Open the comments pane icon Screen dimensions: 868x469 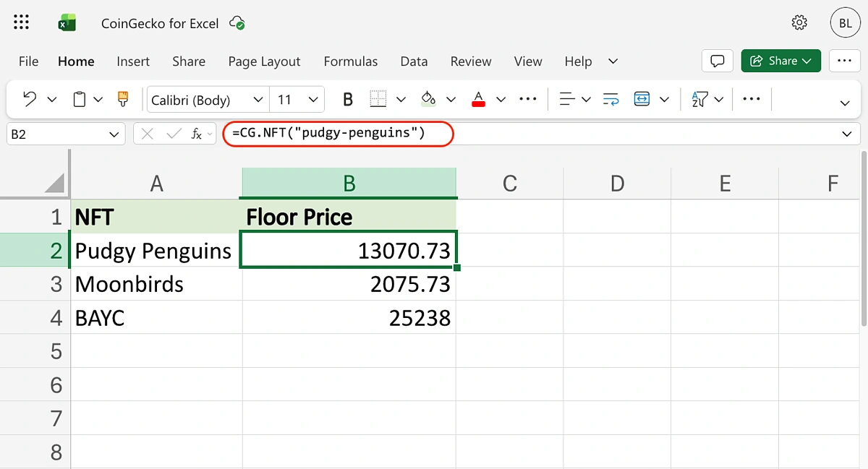[x=718, y=61]
